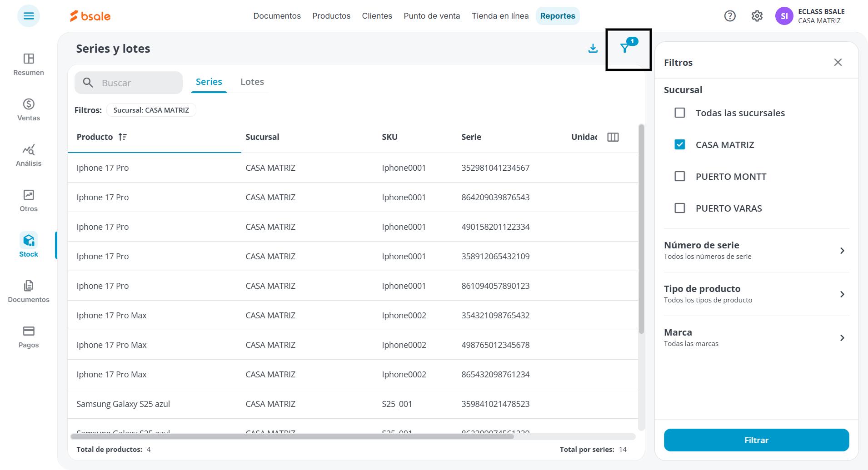Viewport: 868px width, 470px height.
Task: Click the SI user avatar
Action: pos(784,16)
